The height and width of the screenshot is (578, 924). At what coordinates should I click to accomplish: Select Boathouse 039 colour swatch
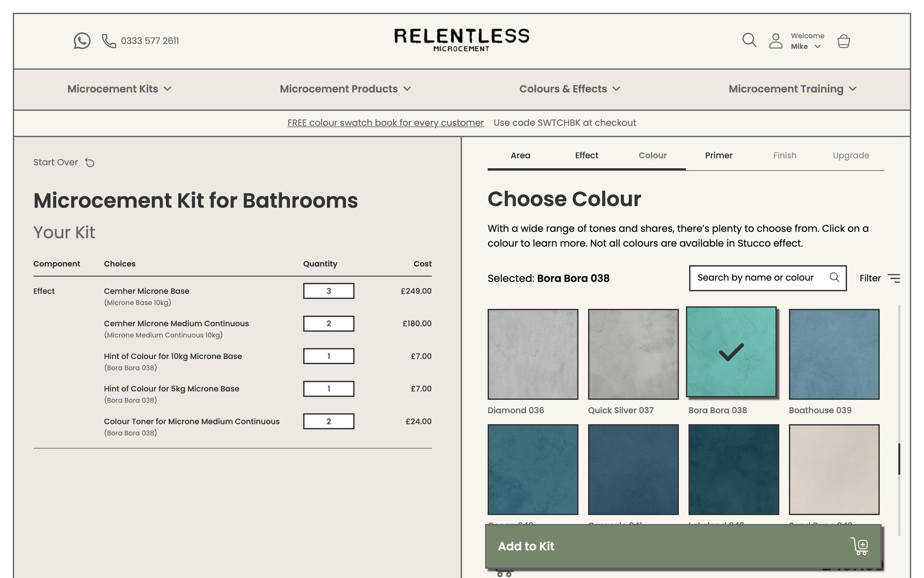834,354
